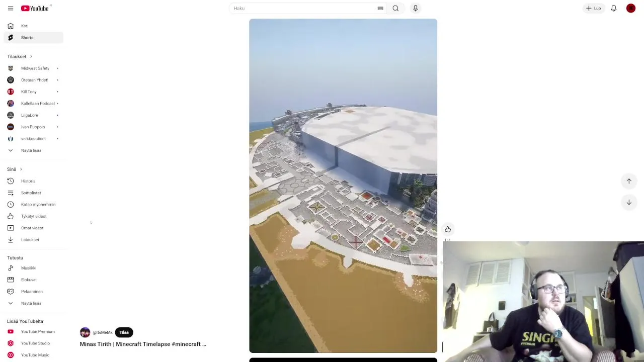Go to Koti home page
Image resolution: width=644 pixels, height=362 pixels.
coord(34,26)
